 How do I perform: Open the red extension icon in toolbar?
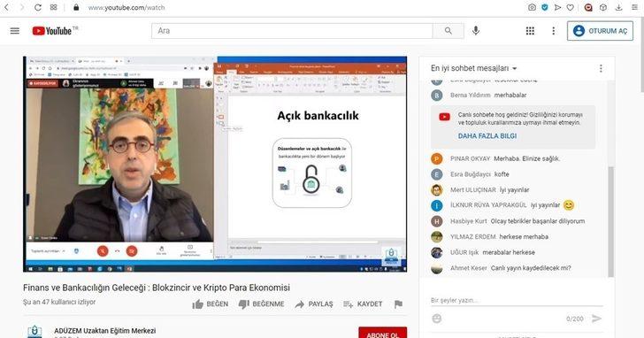pyautogui.click(x=588, y=7)
